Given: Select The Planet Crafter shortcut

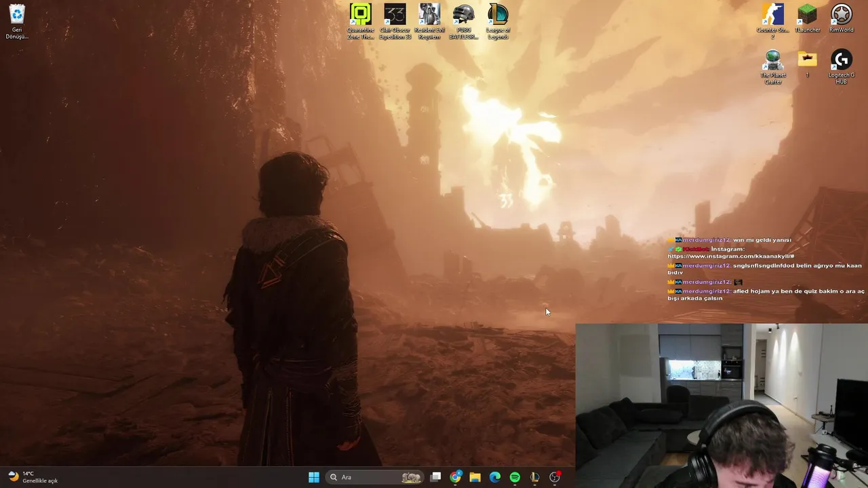Looking at the screenshot, I should click(773, 67).
